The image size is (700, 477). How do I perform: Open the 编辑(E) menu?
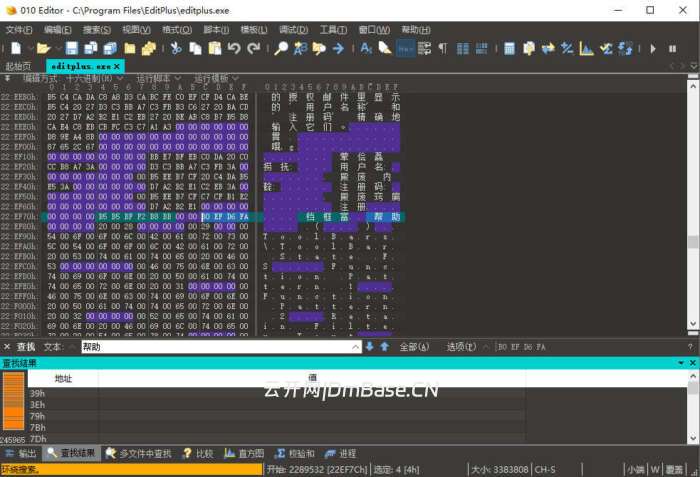click(x=58, y=30)
